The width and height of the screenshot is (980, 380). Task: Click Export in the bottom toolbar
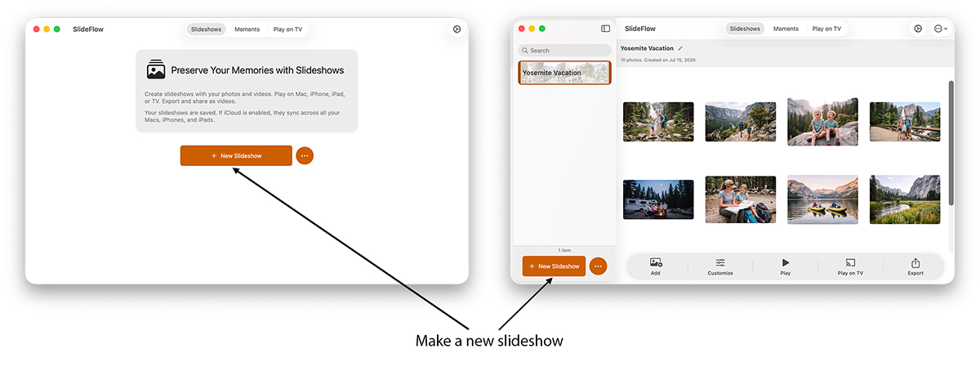(915, 266)
